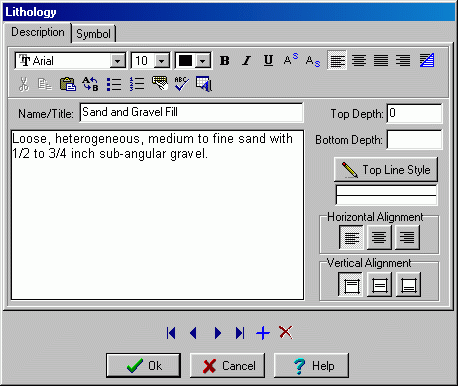Screen dimensions: 458x386
Task: Set horizontal alignment to right
Action: tap(407, 238)
